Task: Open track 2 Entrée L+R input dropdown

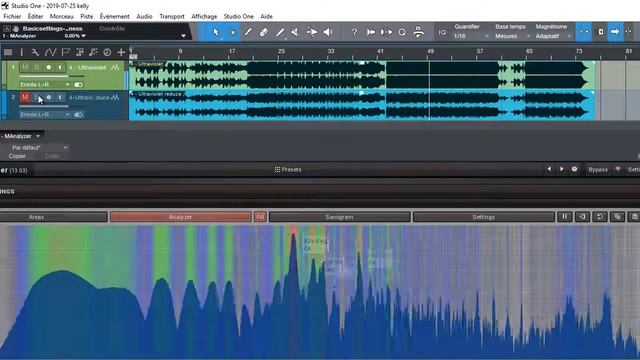Action: [44, 115]
